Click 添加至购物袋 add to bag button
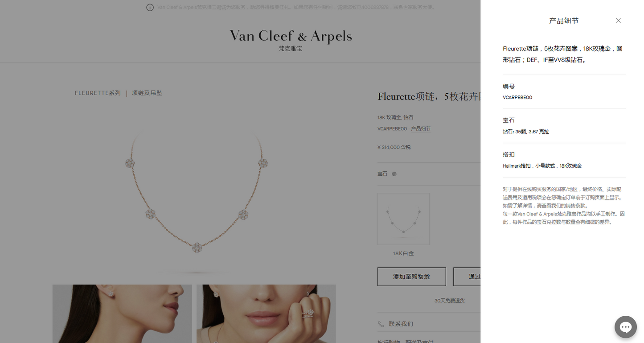Screen dimensions: 644x343 (x=411, y=277)
